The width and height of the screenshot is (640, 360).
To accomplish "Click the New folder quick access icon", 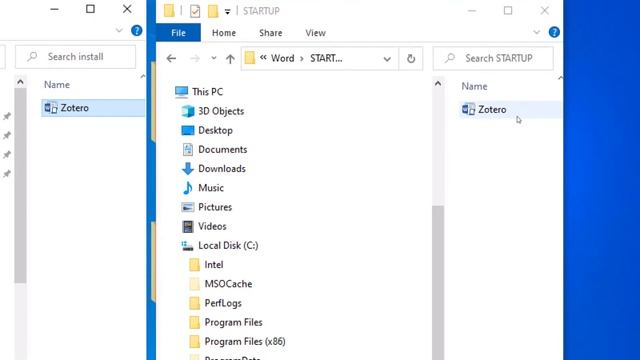I will click(213, 11).
